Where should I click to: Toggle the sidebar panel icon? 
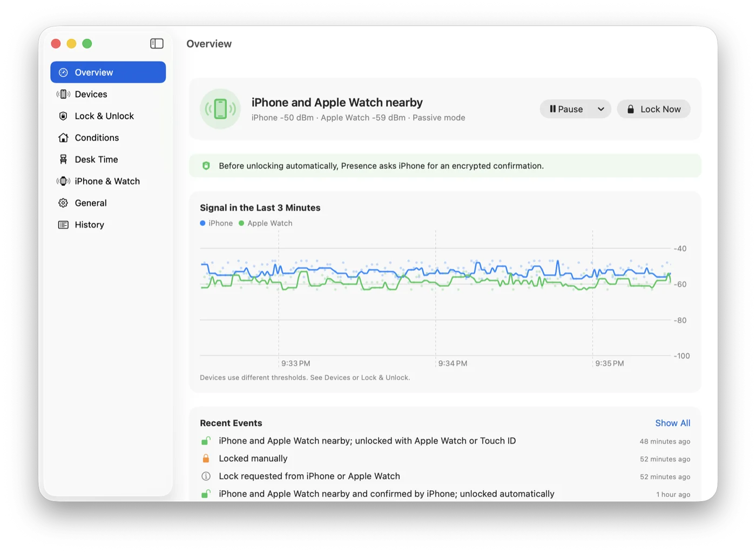point(157,44)
